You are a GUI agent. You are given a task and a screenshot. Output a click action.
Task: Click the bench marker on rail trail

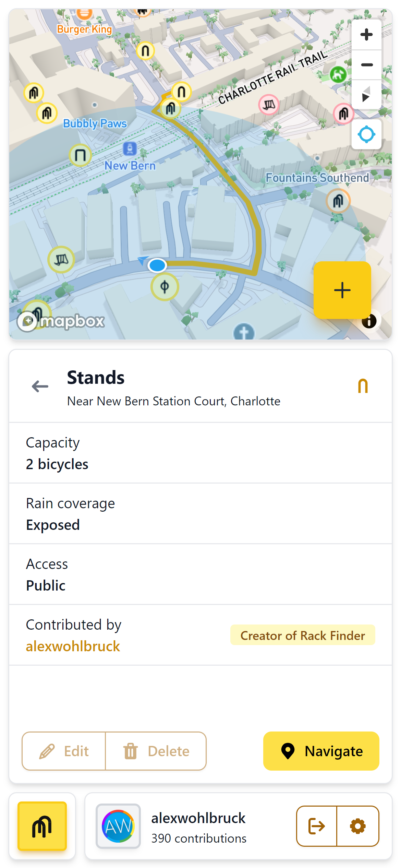(269, 105)
